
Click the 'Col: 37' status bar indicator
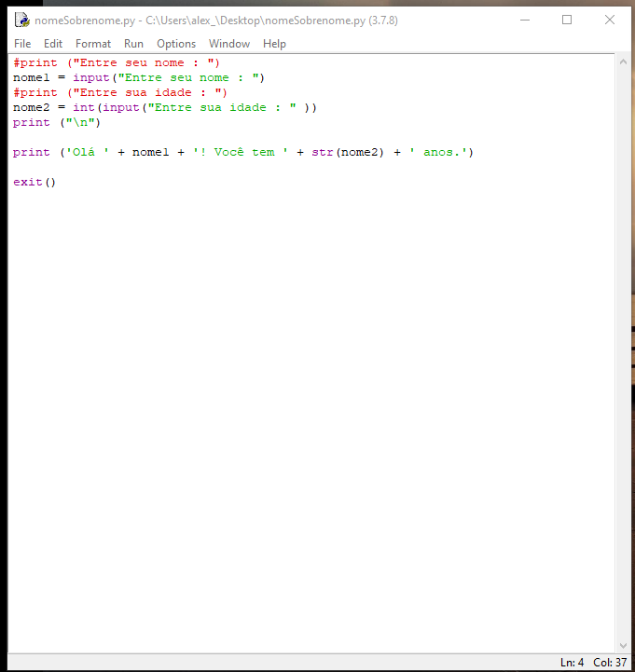[609, 663]
